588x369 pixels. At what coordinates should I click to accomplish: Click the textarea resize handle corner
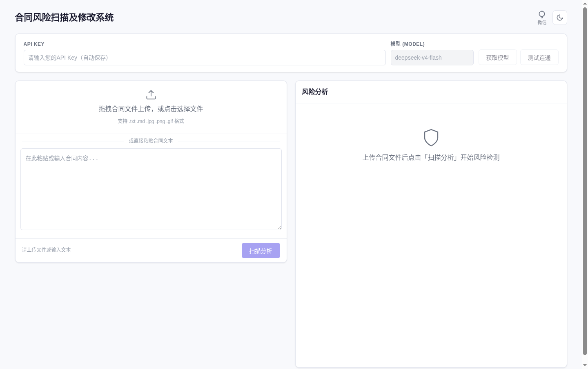(x=279, y=228)
